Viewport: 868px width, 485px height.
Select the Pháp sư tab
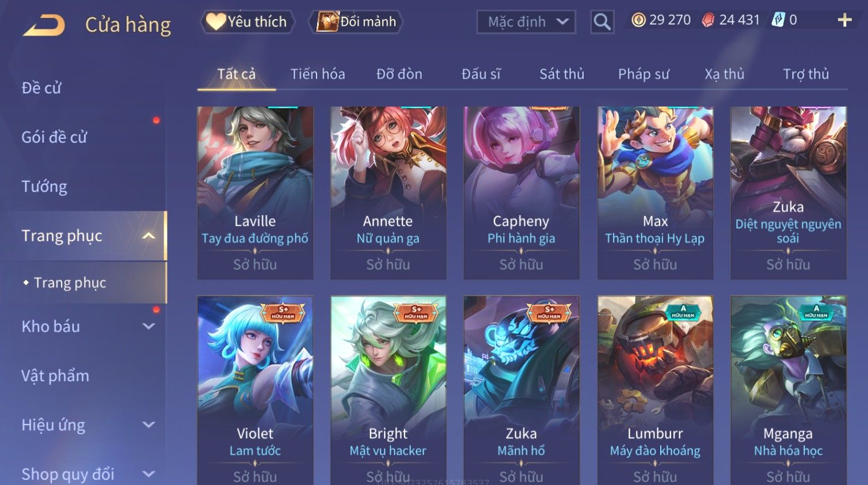644,74
